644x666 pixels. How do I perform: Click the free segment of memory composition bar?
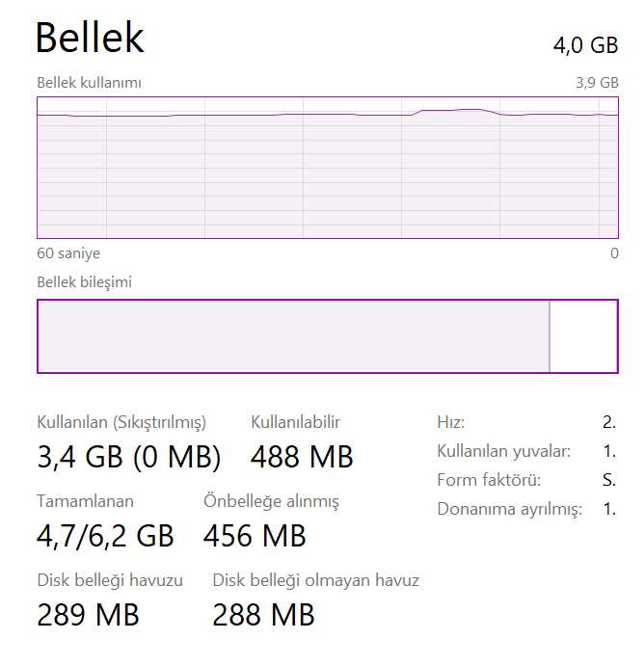pyautogui.click(x=583, y=335)
